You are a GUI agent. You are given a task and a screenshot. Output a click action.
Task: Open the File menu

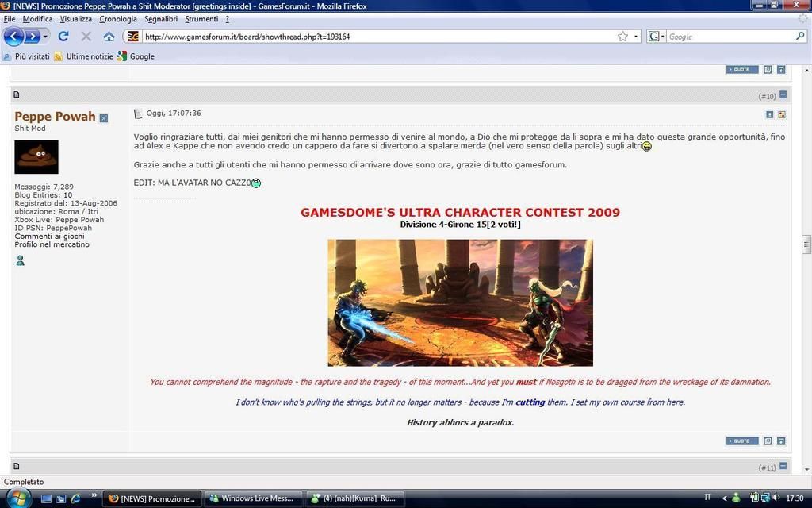pyautogui.click(x=10, y=19)
